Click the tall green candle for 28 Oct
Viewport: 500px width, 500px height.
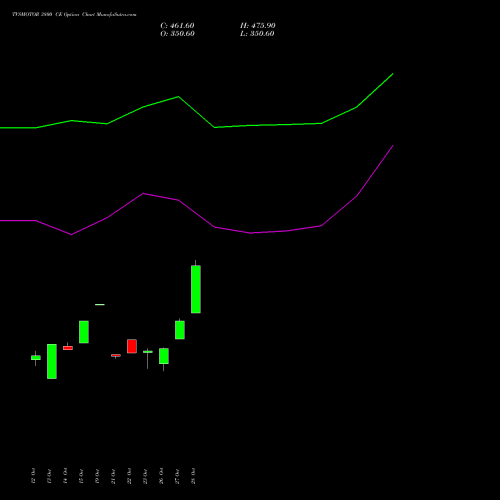[x=196, y=289]
